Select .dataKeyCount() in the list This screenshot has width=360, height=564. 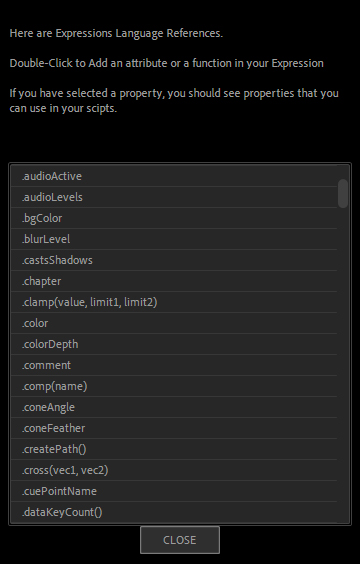(174, 512)
